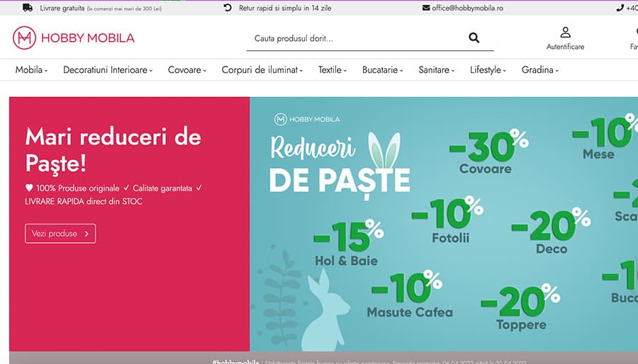
Task: Click the magnifying glass search icon
Action: point(474,38)
